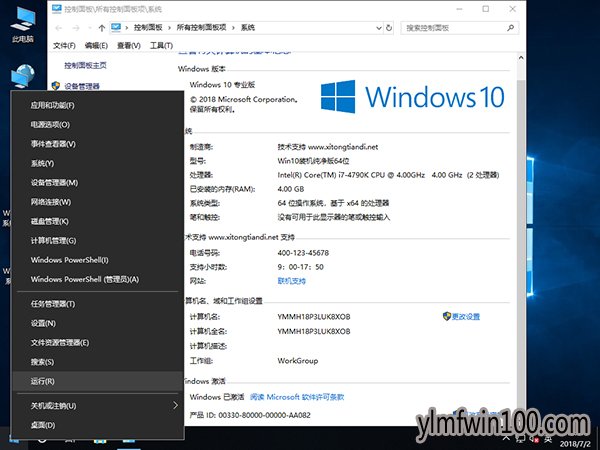Viewport: 600px width, 450px height.
Task: Refresh the control panel address bar
Action: click(389, 28)
